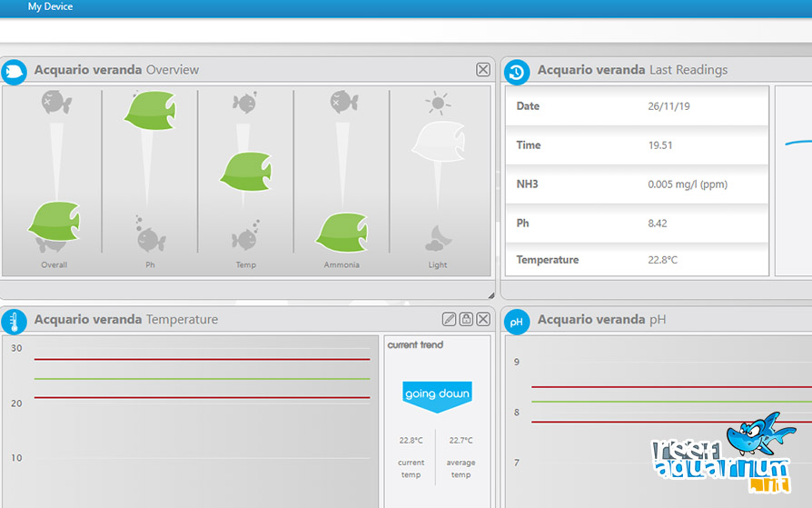The width and height of the screenshot is (812, 508).
Task: Click the Ammonia label
Action: pyautogui.click(x=342, y=264)
